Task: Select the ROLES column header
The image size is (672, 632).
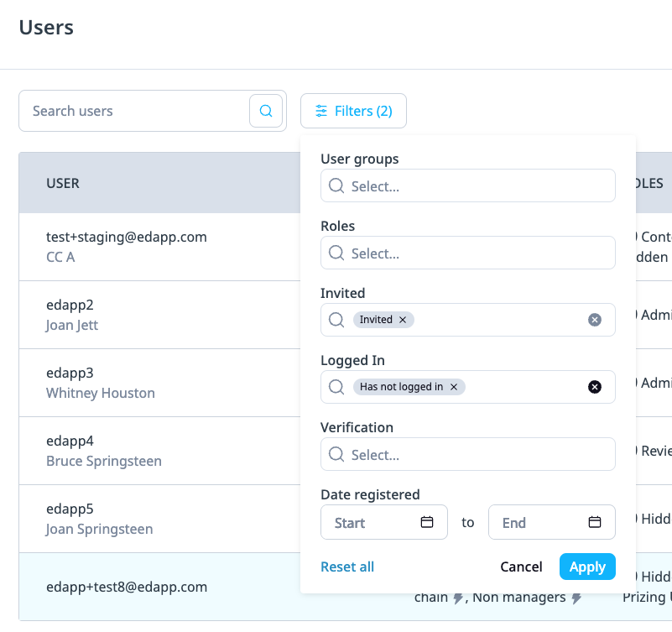Action: tap(650, 183)
